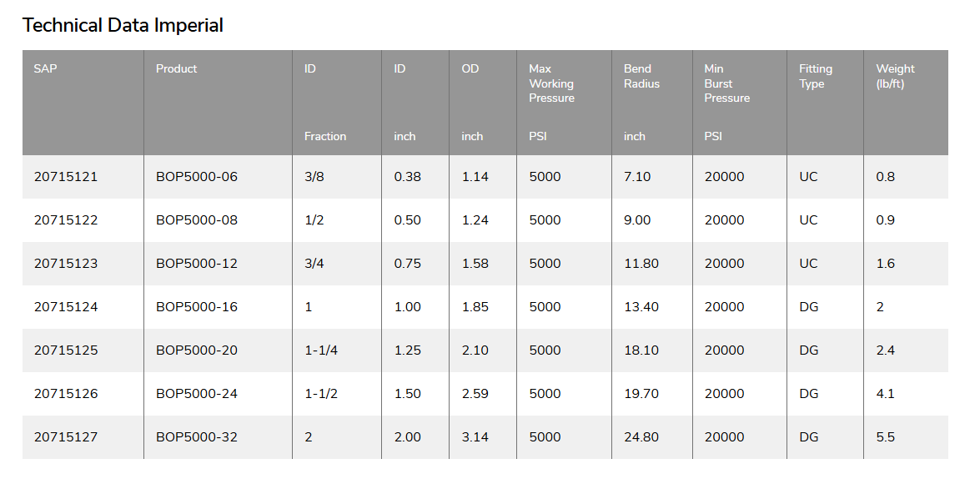The width and height of the screenshot is (980, 484).
Task: Click the Weight (lb/ft) column header
Action: [x=895, y=76]
